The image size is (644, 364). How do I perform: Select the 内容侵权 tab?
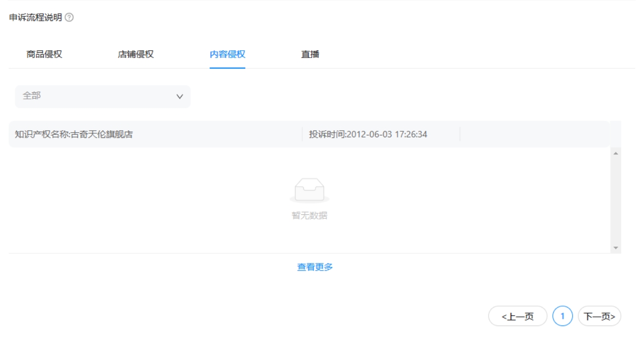coord(227,54)
